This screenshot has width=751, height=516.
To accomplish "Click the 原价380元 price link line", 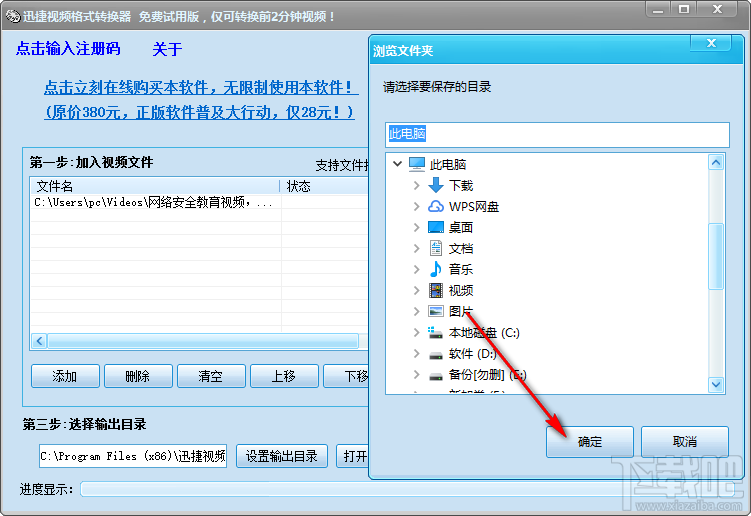I will coord(199,113).
